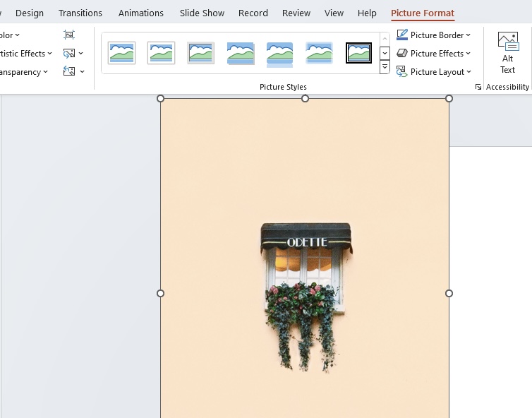532x418 pixels.
Task: Apply the fourth picture style, Drop Shadow Rectangle
Action: click(240, 53)
